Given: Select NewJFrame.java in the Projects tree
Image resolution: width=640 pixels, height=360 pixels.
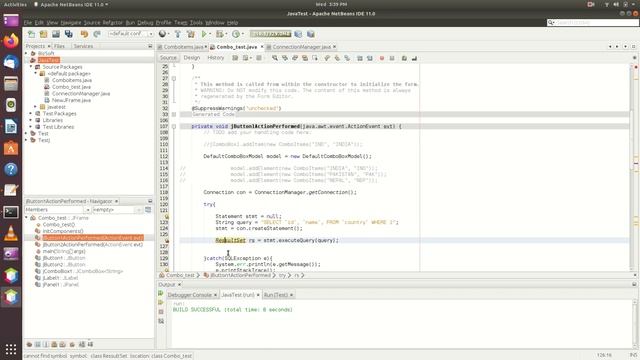Looking at the screenshot, I should 71,100.
